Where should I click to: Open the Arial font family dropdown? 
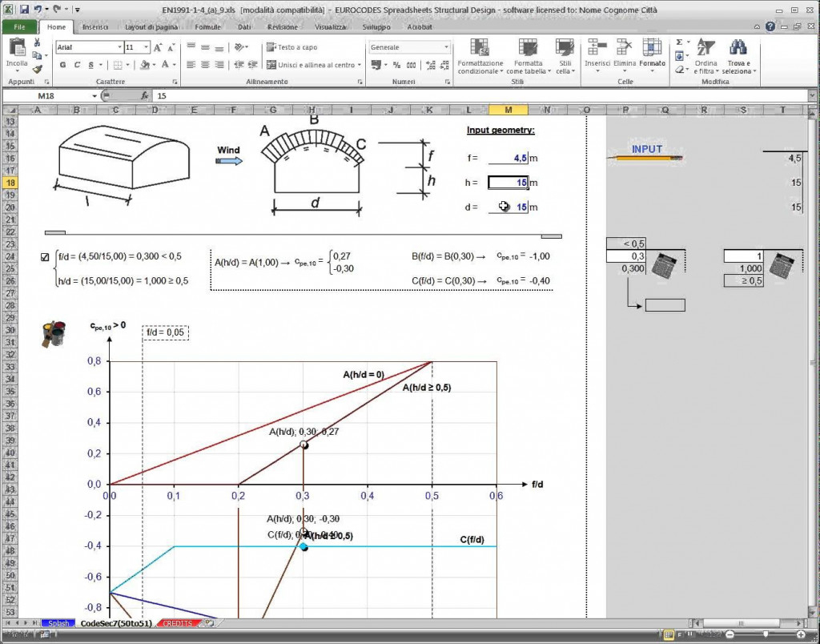119,46
